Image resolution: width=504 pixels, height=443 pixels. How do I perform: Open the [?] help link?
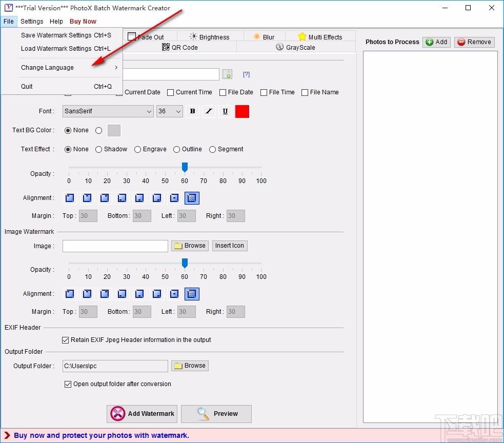pos(246,74)
